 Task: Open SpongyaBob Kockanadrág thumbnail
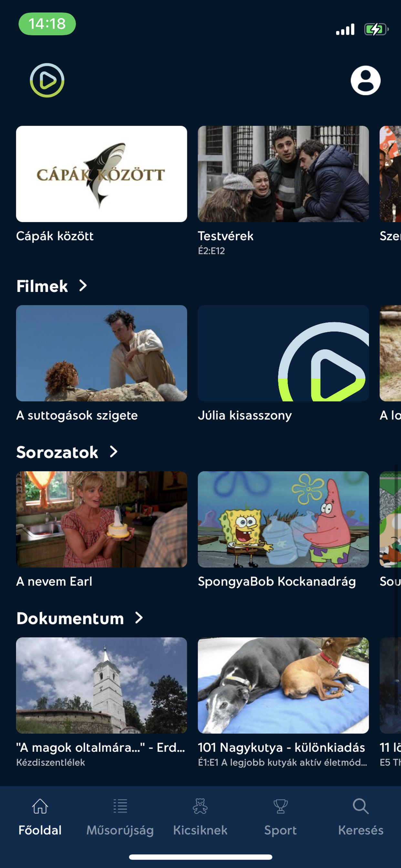click(x=283, y=519)
